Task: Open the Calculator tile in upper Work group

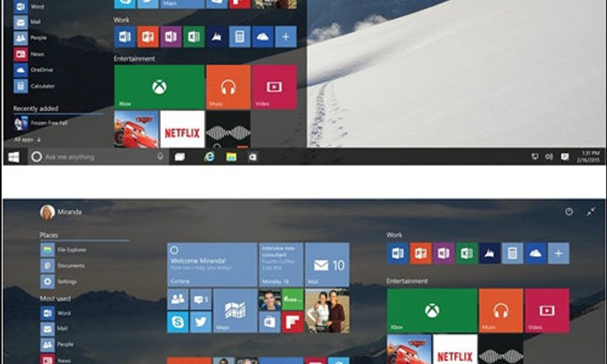Action: coord(239,37)
